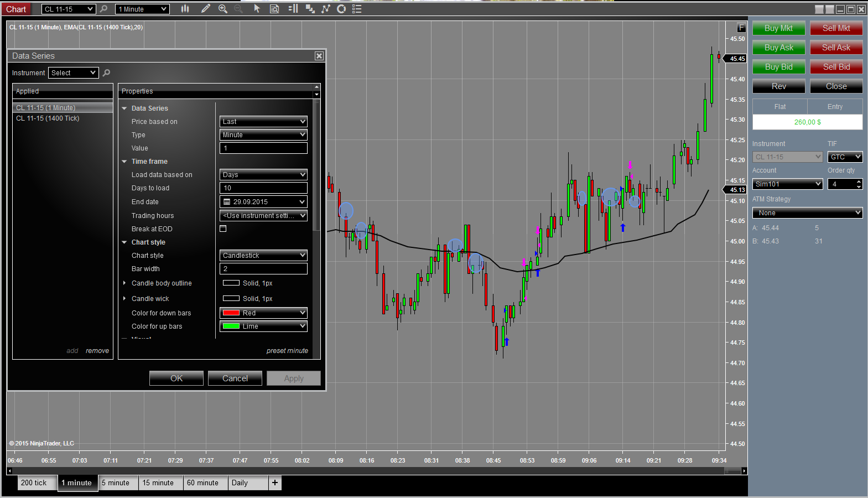Screen dimensions: 868x498
Task: Toggle the Break at EOD checkbox
Action: point(223,229)
